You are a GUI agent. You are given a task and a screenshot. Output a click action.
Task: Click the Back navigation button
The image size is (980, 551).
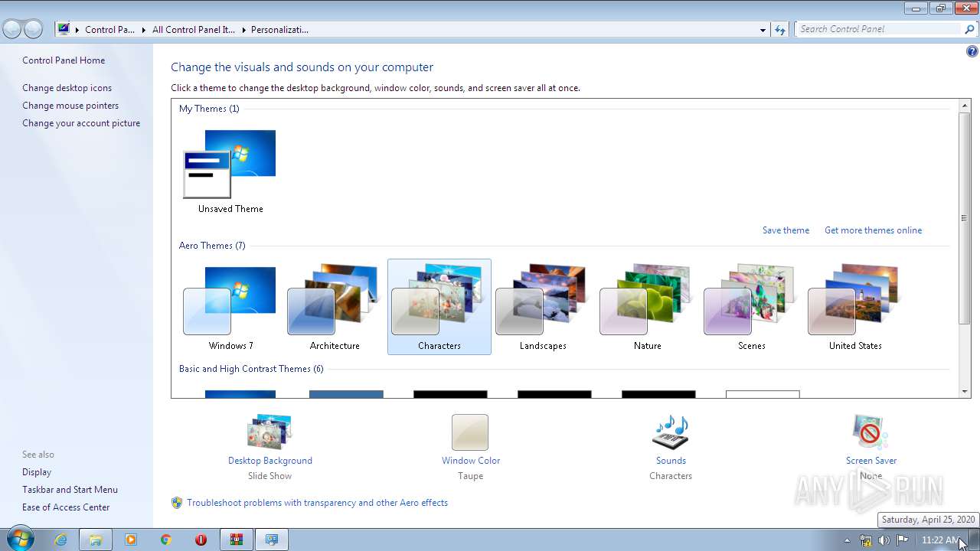[12, 29]
